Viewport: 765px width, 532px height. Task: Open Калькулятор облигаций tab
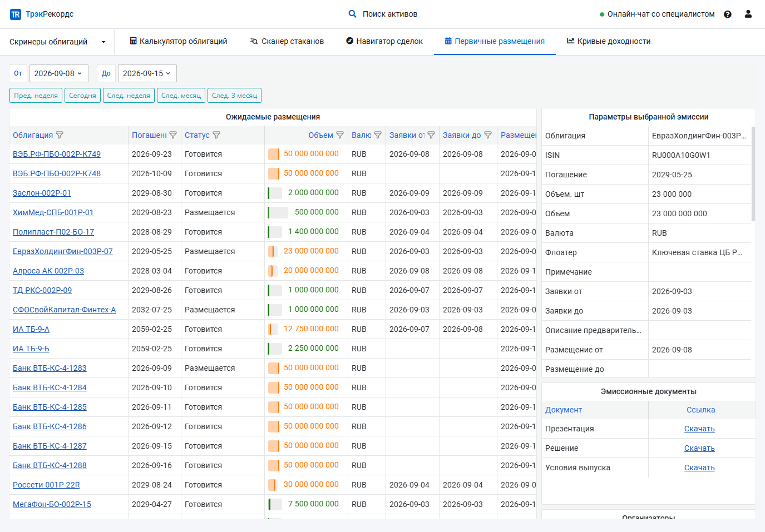(x=179, y=41)
